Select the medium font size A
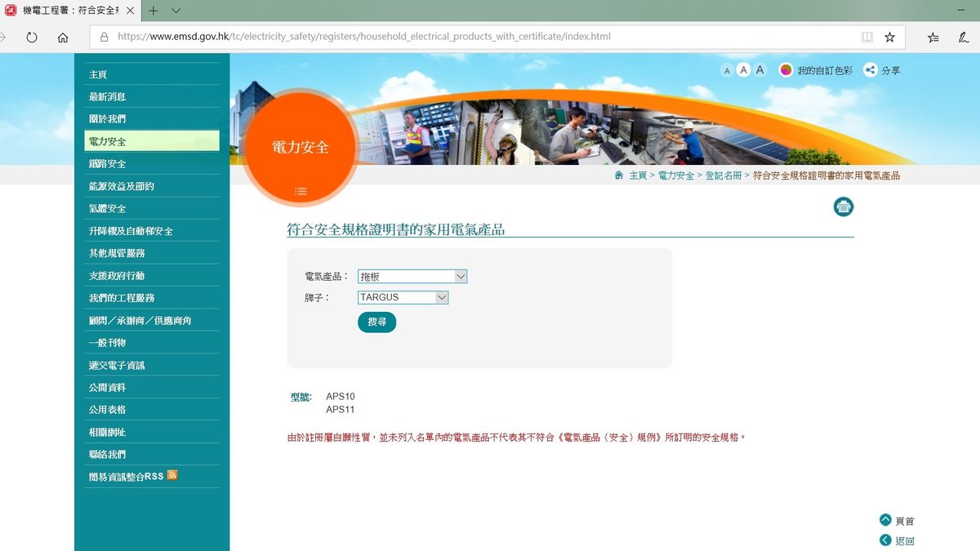980x551 pixels. 743,70
